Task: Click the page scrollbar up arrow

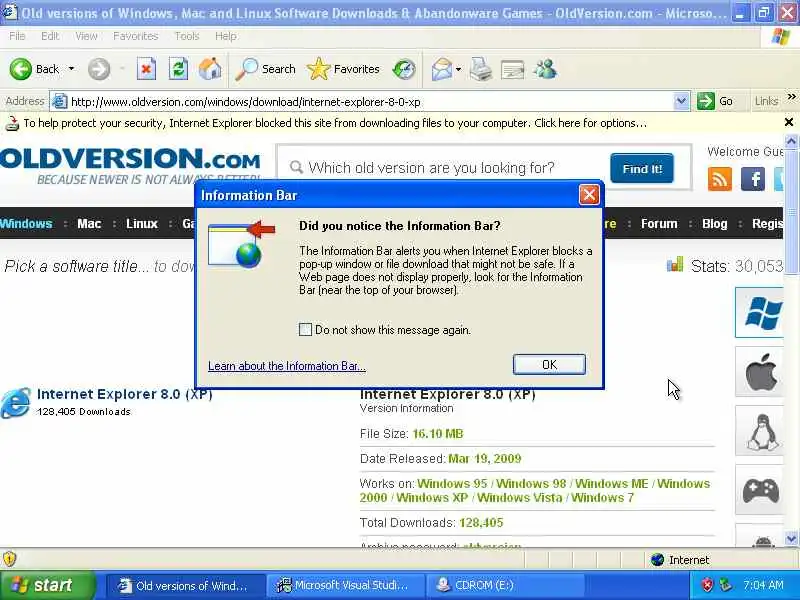Action: click(791, 141)
